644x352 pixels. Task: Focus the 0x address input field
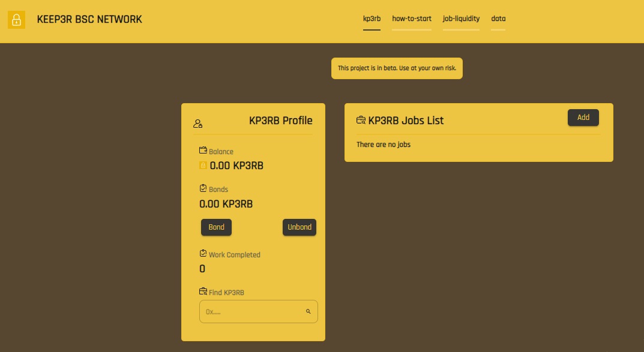258,312
